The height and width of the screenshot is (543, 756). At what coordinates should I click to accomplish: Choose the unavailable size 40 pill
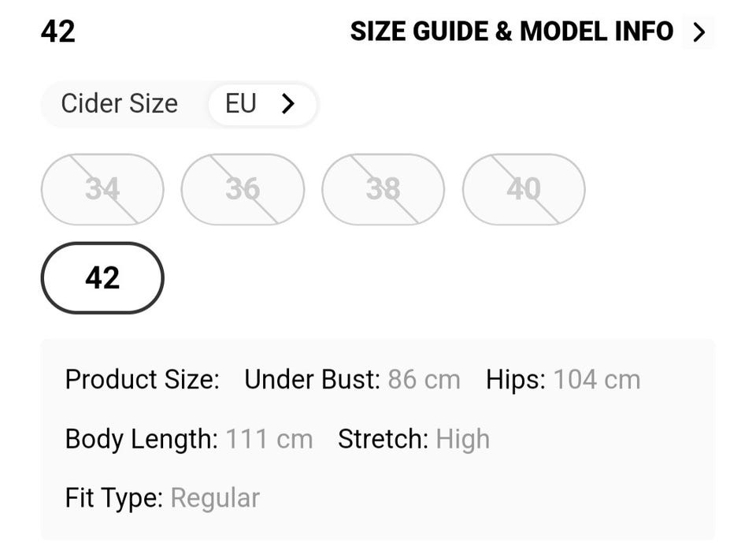click(524, 189)
